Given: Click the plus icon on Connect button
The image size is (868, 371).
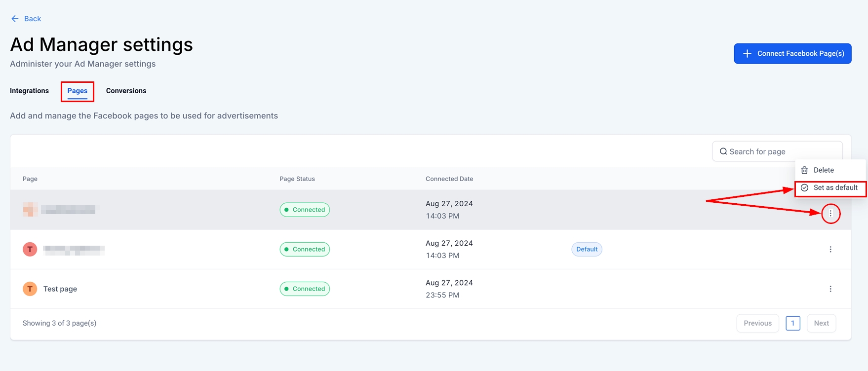Looking at the screenshot, I should tap(747, 54).
